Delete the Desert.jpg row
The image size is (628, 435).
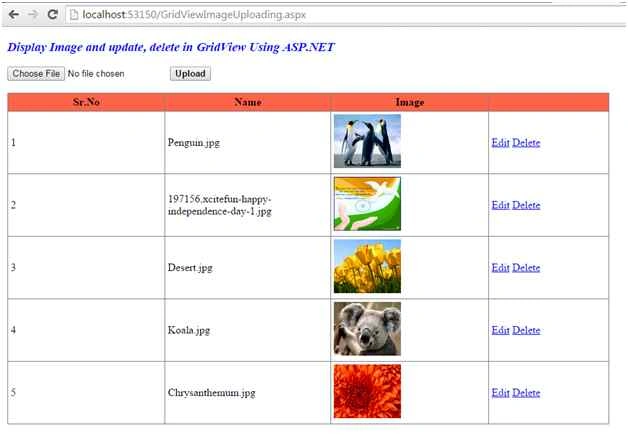[526, 268]
